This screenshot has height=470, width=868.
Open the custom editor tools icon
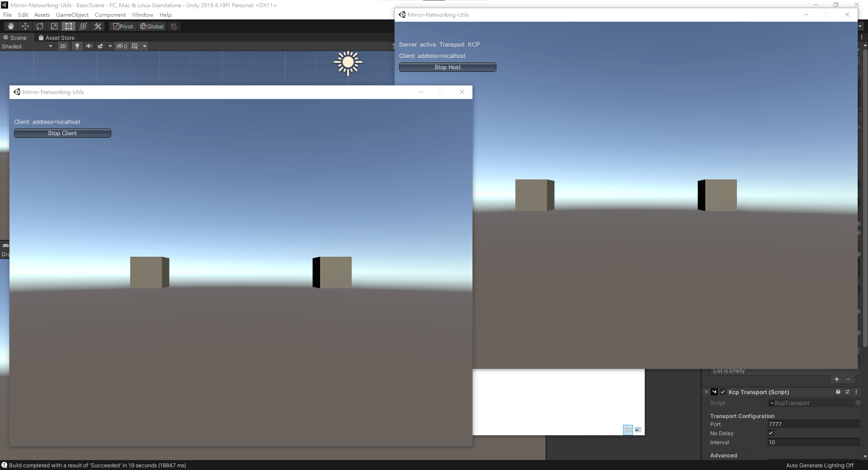coord(98,26)
